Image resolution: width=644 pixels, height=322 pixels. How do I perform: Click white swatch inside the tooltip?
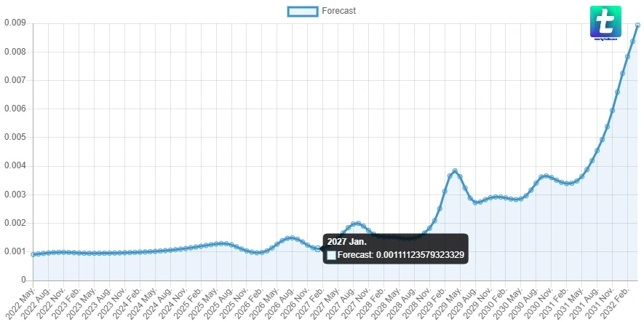(332, 256)
